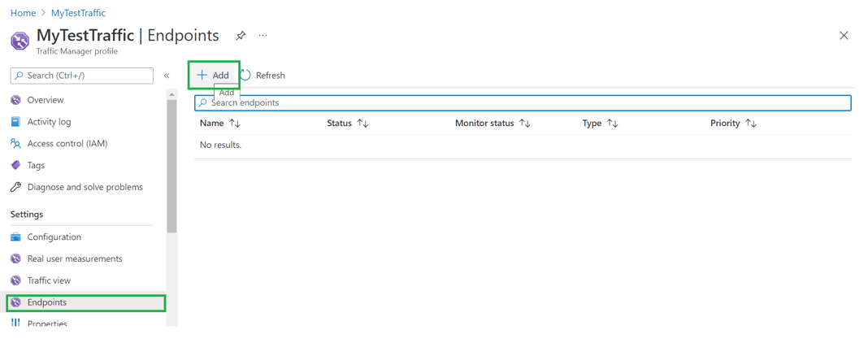Click the Settings section heading

(27, 214)
